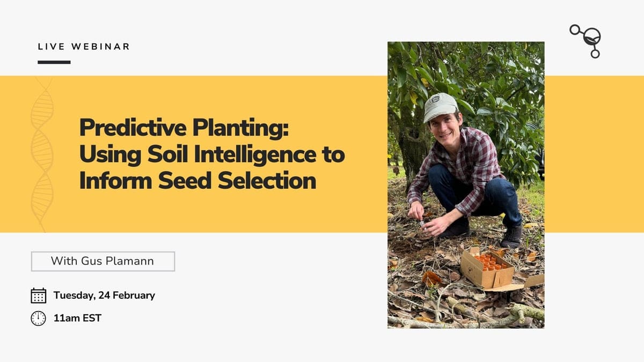
Task: Click the calendar icon beside the date
Action: click(38, 295)
